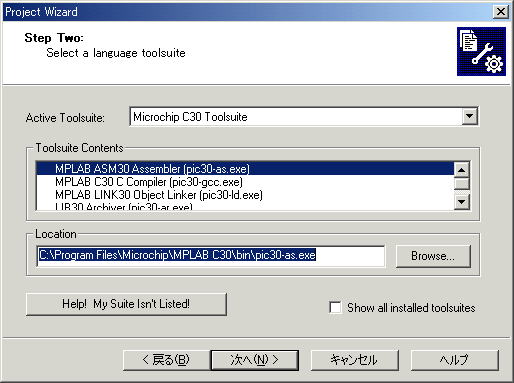This screenshot has height=383, width=514.
Task: Click the Show all installed toolsuites label
Action: point(411,308)
